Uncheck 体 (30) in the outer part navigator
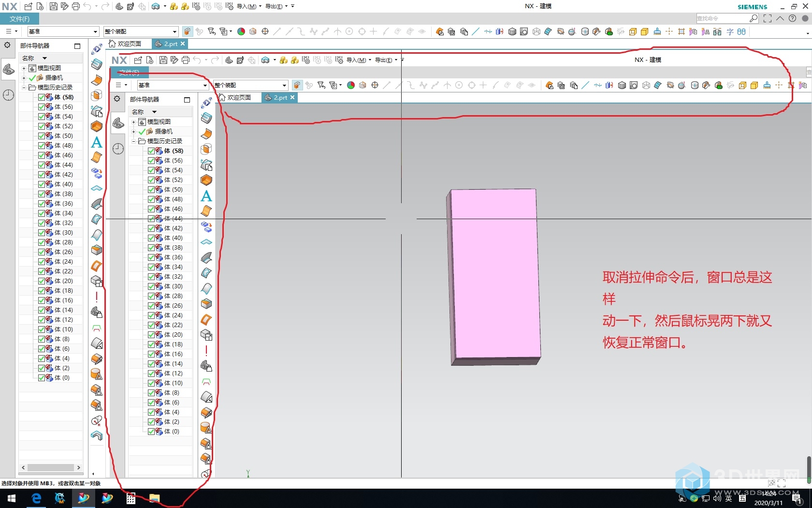The height and width of the screenshot is (508, 812). coord(42,233)
